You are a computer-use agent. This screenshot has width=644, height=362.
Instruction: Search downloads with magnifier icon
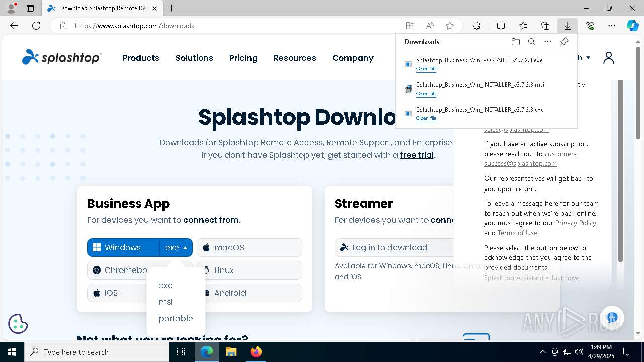(531, 42)
